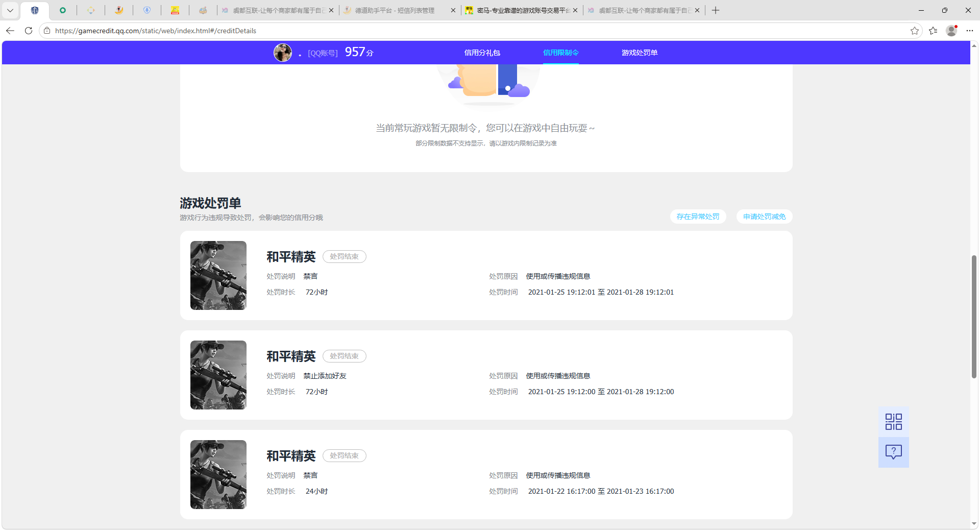Click the 和平精英 title on the 24小时 card
The height and width of the screenshot is (531, 980).
tap(291, 456)
